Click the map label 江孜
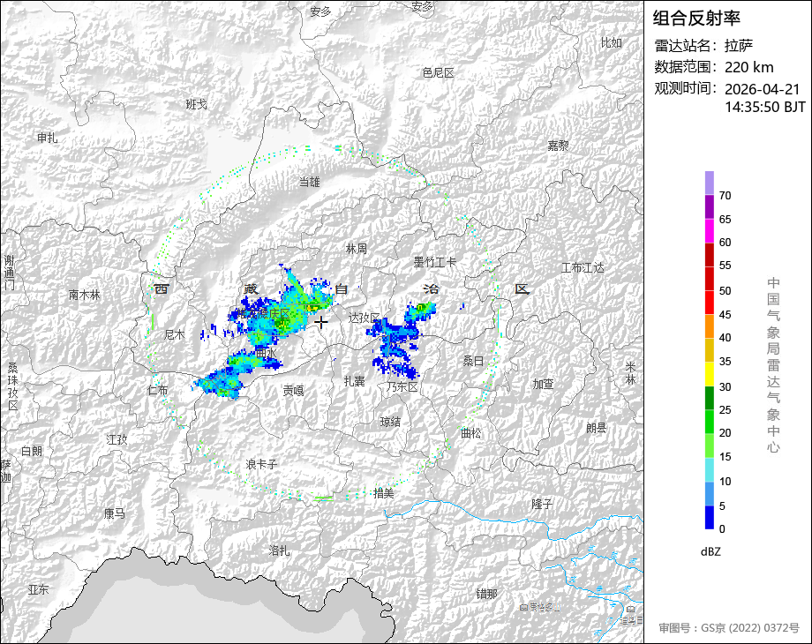 117,439
